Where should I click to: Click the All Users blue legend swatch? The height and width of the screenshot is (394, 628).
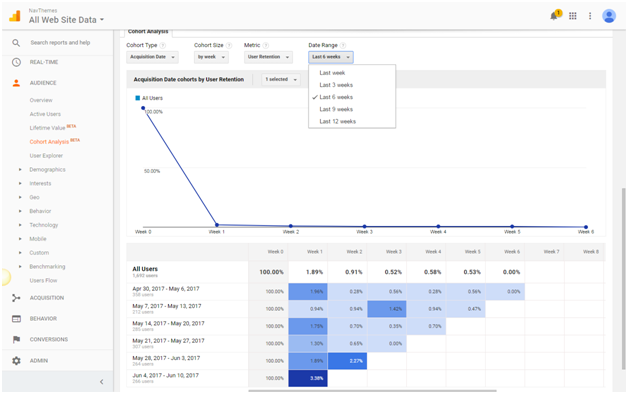click(x=137, y=98)
